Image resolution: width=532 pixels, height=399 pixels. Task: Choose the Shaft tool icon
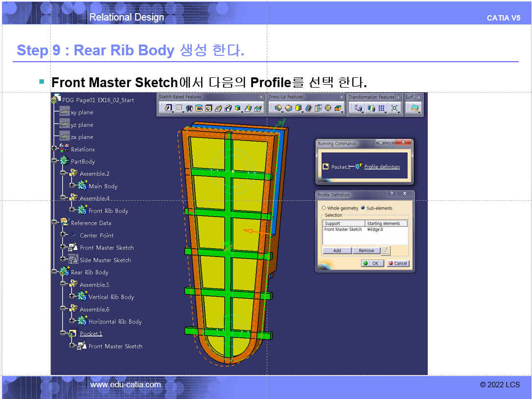189,108
